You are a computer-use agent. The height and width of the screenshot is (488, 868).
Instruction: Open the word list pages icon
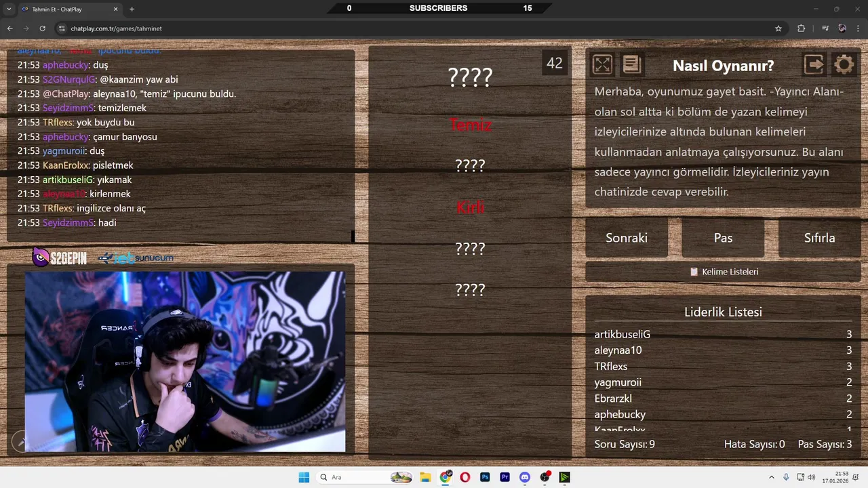coord(632,64)
